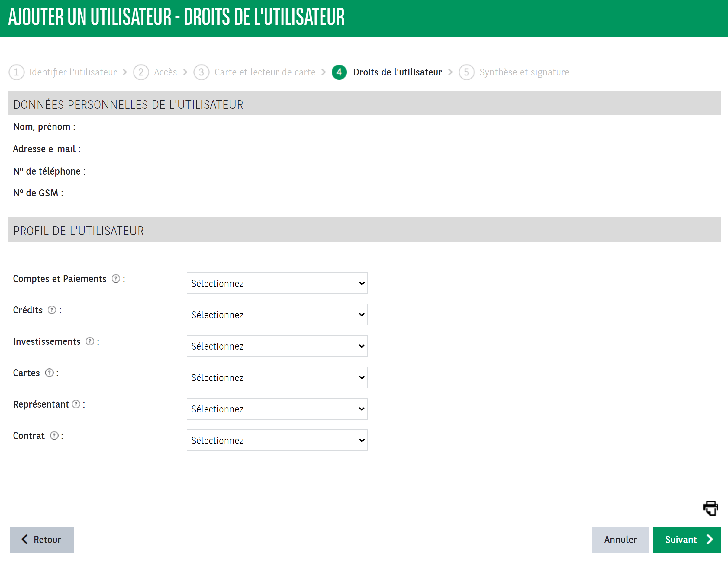Screen dimensions: 728x564
Task: Click step 4 green circle indicator
Action: [339, 72]
